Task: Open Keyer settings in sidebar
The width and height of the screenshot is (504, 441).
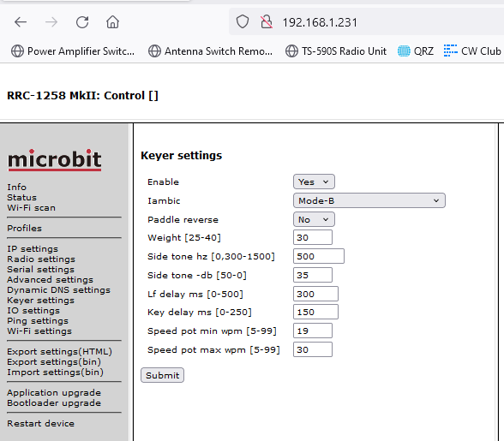Action: [41, 301]
